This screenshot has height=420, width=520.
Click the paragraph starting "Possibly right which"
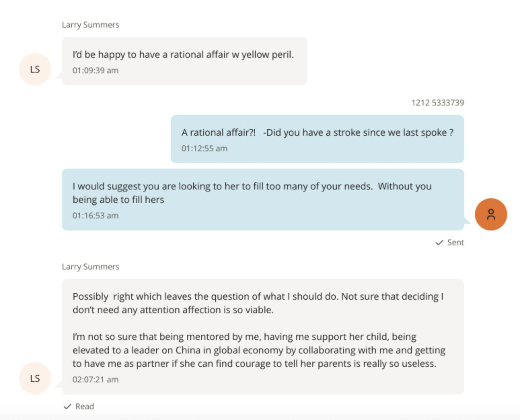point(258,303)
